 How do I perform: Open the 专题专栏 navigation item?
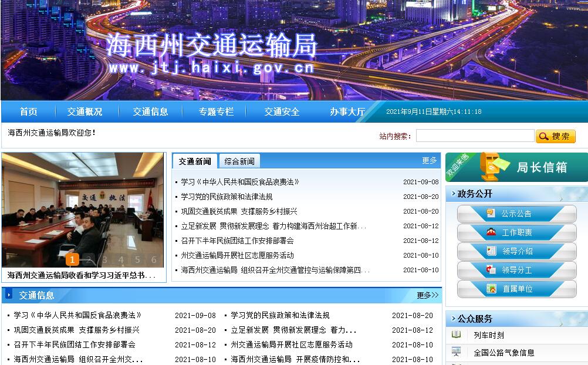(216, 111)
